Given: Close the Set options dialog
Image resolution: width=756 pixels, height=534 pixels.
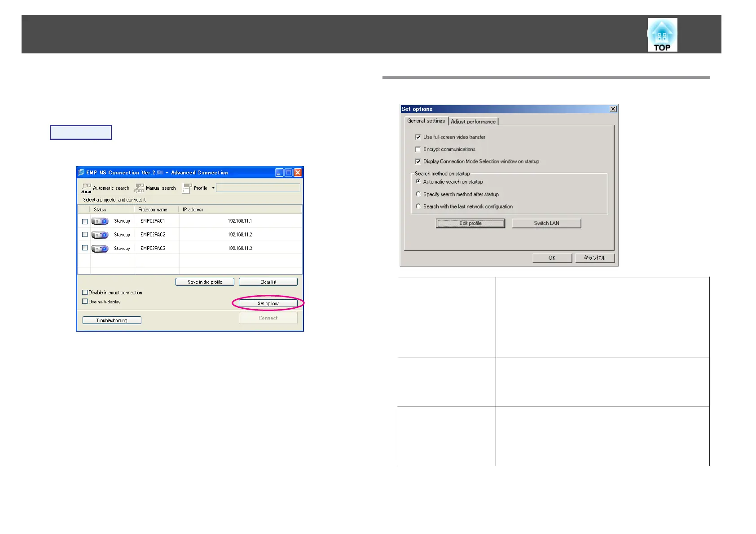Looking at the screenshot, I should tap(613, 109).
